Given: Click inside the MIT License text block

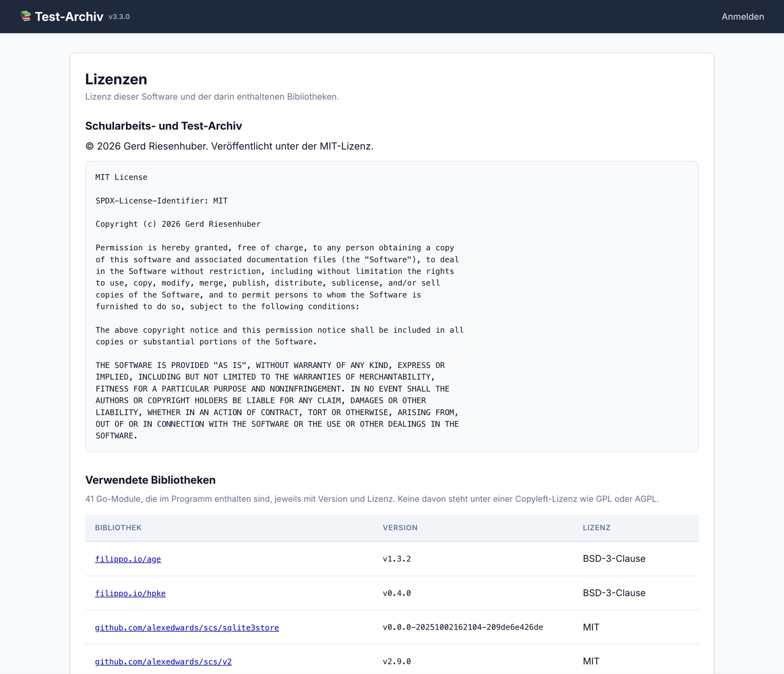Looking at the screenshot, I should coord(392,306).
